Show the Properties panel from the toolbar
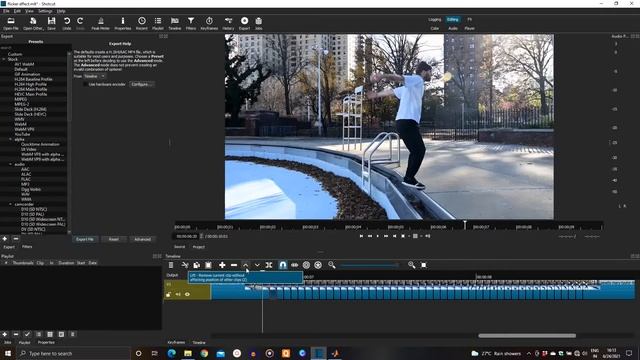Image resolution: width=640 pixels, height=360 pixels. 122,23
